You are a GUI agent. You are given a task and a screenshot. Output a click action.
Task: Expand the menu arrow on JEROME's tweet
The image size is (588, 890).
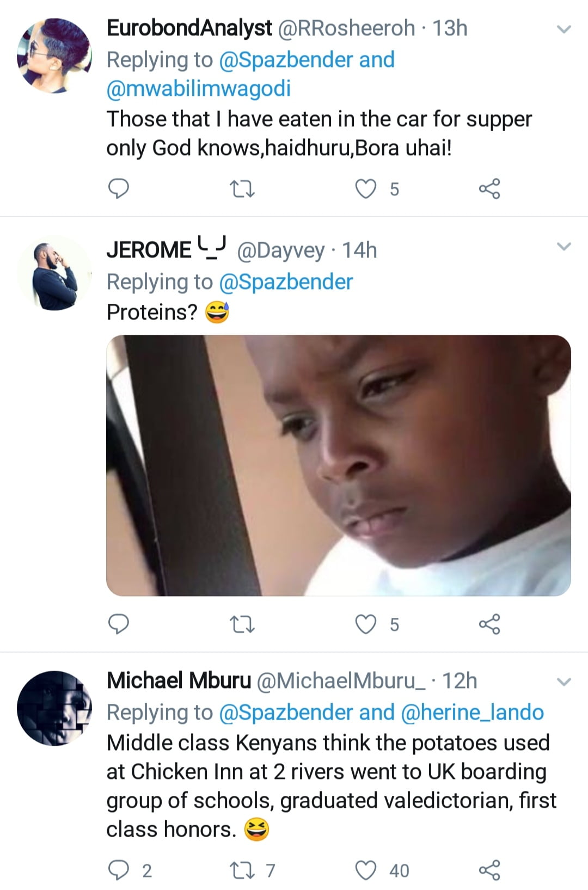(x=565, y=247)
